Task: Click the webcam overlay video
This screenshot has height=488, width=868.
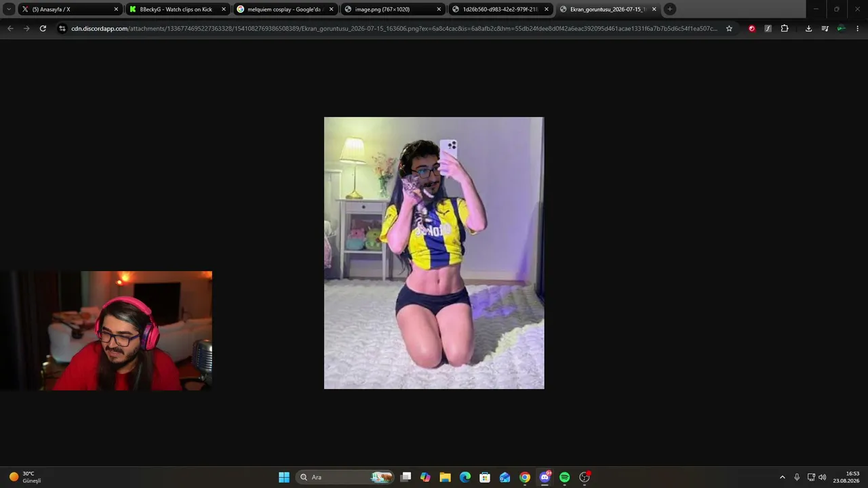Action: tap(106, 331)
